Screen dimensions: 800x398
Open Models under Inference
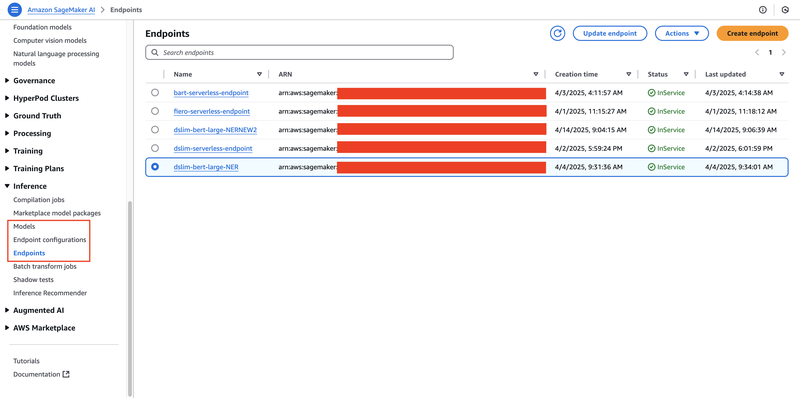pos(24,226)
